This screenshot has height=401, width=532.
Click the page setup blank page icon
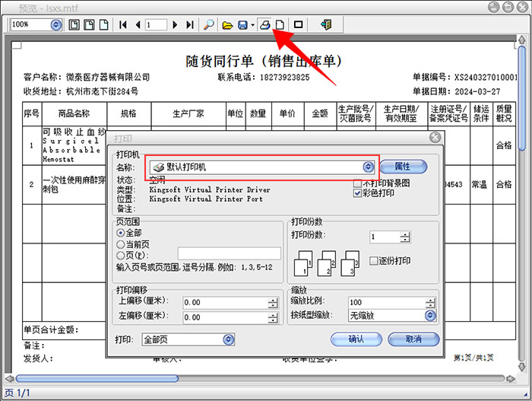tap(280, 25)
